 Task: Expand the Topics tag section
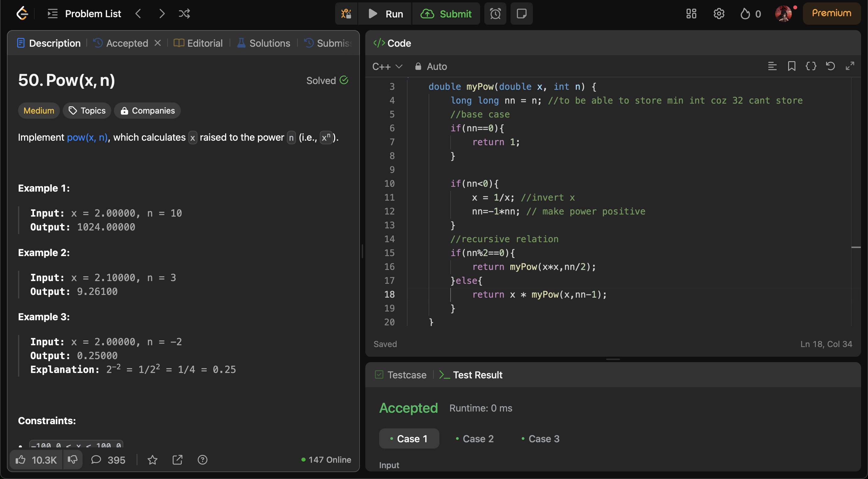87,111
